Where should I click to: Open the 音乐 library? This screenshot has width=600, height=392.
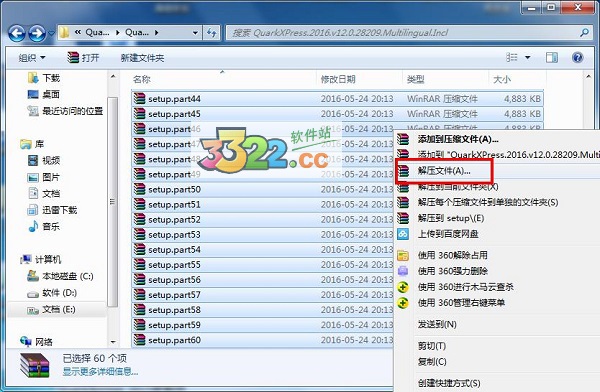pos(44,226)
